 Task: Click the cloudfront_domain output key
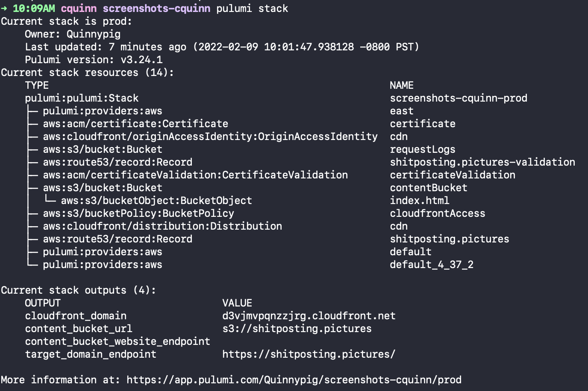coord(76,316)
